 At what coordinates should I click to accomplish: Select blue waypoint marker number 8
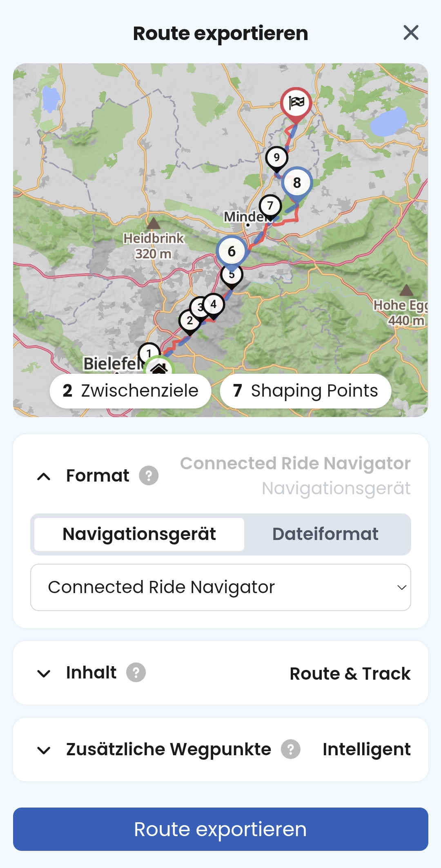tap(297, 183)
